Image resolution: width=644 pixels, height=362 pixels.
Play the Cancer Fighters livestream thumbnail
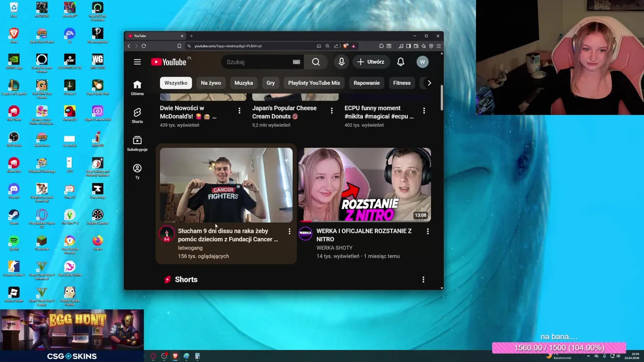point(226,185)
